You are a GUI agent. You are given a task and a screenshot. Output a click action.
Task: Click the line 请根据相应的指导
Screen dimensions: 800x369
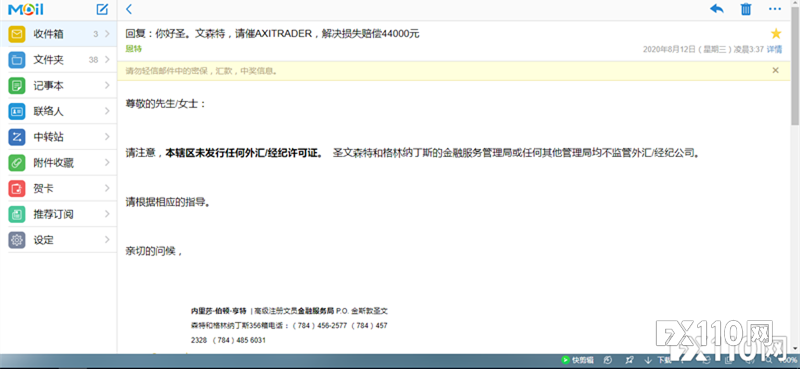click(x=168, y=202)
